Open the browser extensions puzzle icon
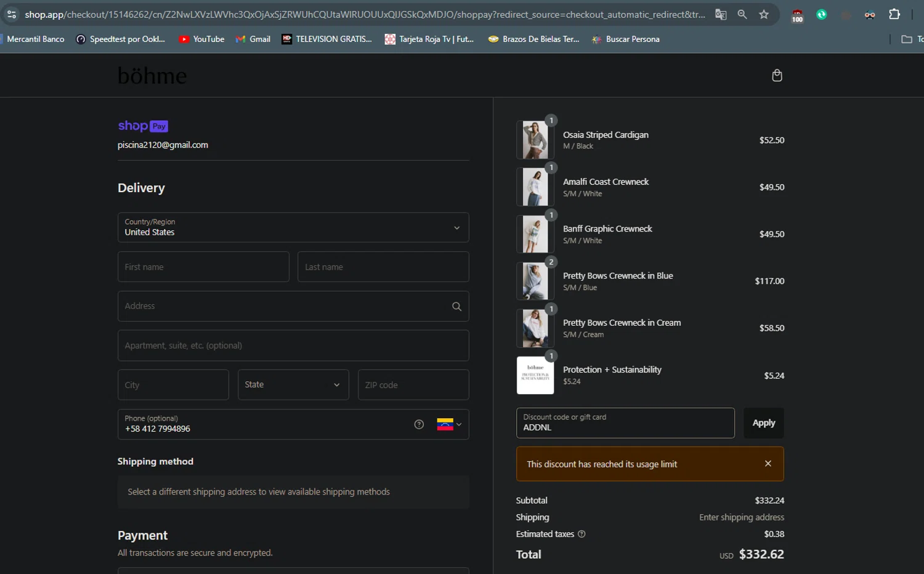 coord(894,14)
